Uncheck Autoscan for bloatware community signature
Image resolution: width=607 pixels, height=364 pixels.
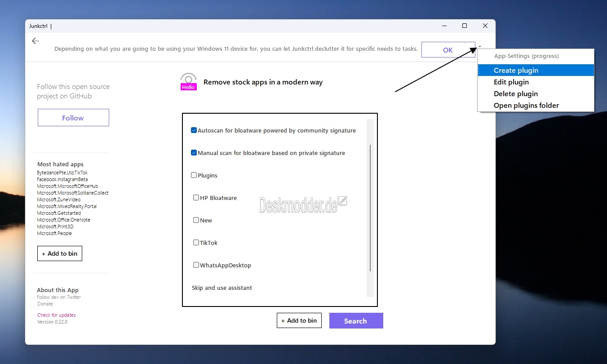pos(194,130)
